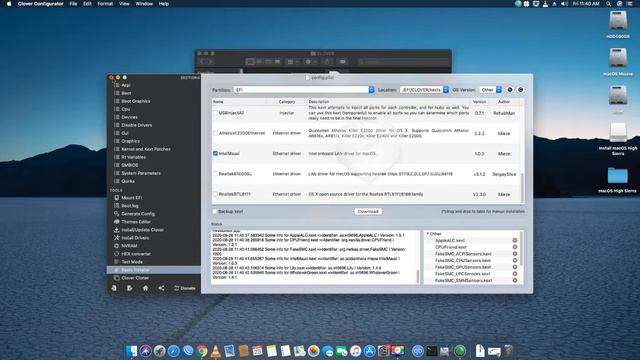This screenshot has height=360, width=640.
Task: Open the SMBIOS section
Action: (x=129, y=165)
